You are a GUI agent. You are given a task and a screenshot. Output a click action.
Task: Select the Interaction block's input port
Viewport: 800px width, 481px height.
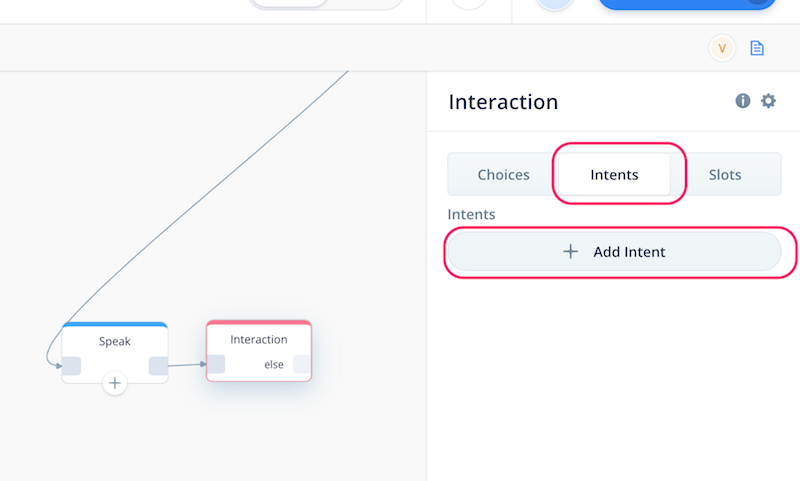pos(216,364)
